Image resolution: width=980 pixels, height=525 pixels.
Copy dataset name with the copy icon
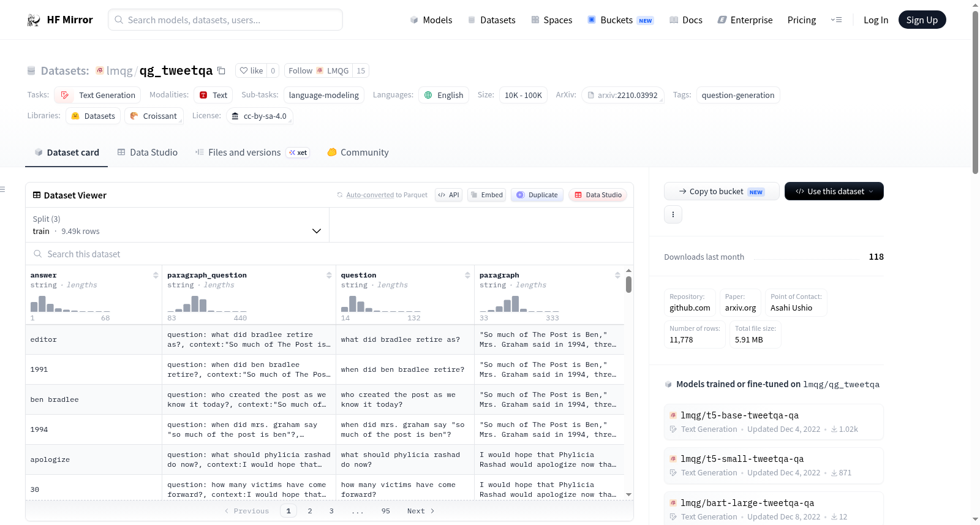[x=221, y=70]
